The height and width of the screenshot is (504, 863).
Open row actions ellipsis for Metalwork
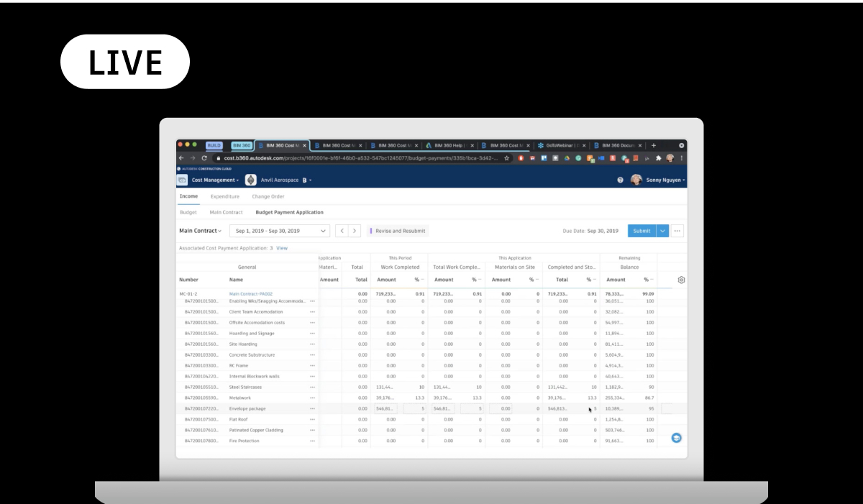(312, 398)
